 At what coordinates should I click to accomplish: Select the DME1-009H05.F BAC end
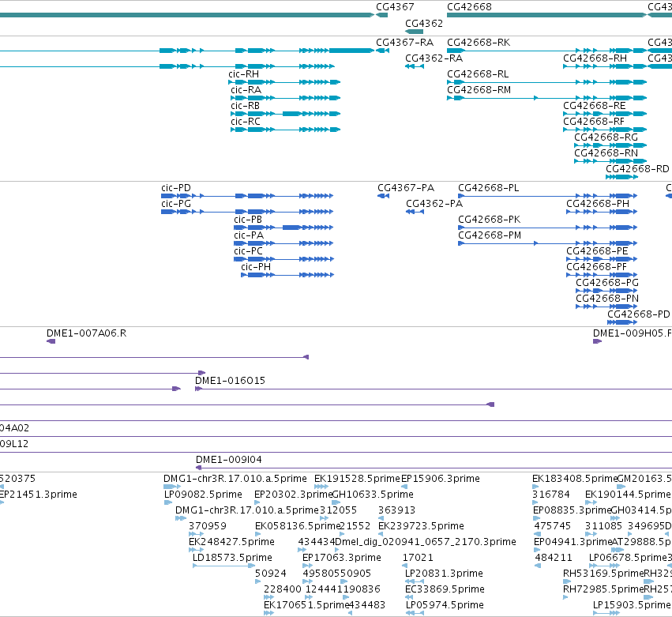click(x=598, y=341)
